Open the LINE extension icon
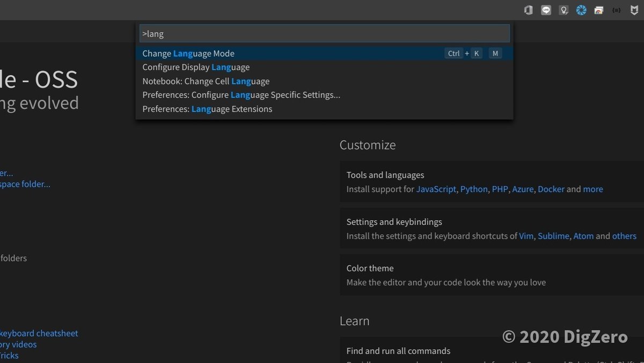The image size is (644, 363). [x=546, y=10]
